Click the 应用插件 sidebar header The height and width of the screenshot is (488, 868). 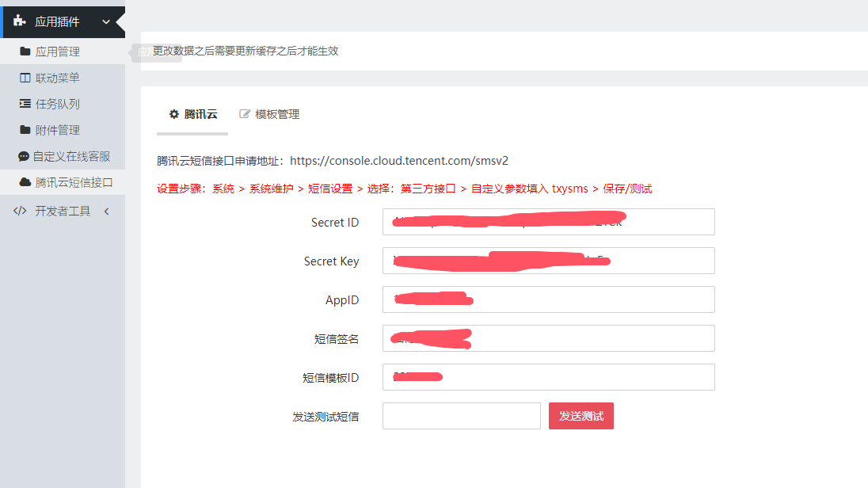pyautogui.click(x=63, y=22)
